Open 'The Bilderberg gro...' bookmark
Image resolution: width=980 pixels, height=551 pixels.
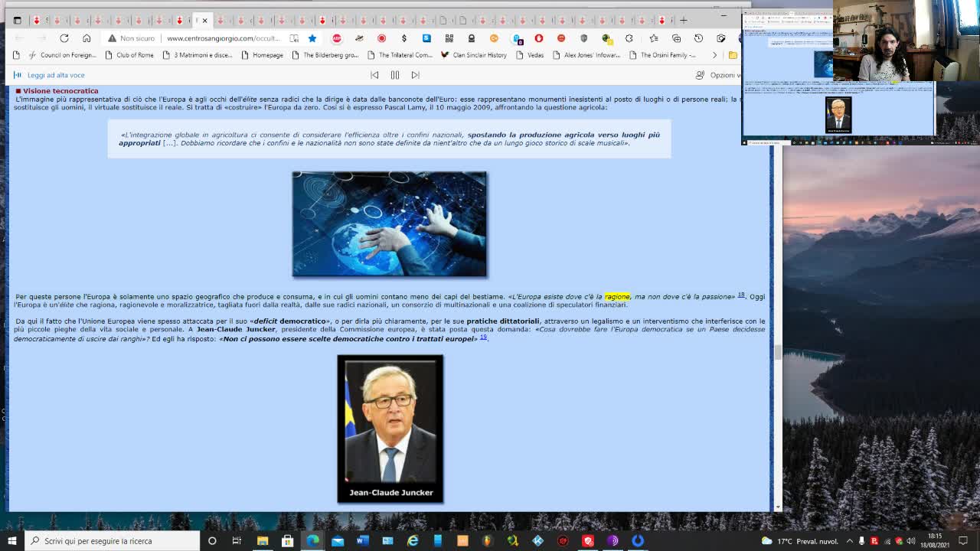[x=325, y=55]
